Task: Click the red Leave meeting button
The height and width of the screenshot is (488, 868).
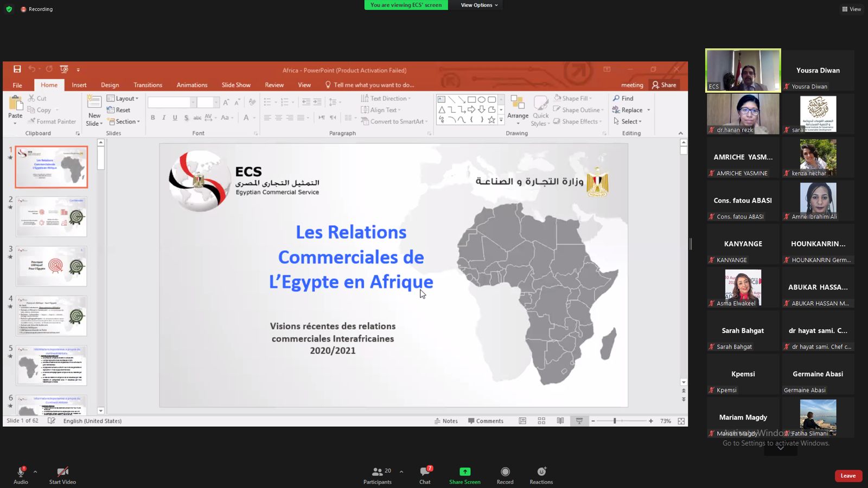Action: coord(848,476)
